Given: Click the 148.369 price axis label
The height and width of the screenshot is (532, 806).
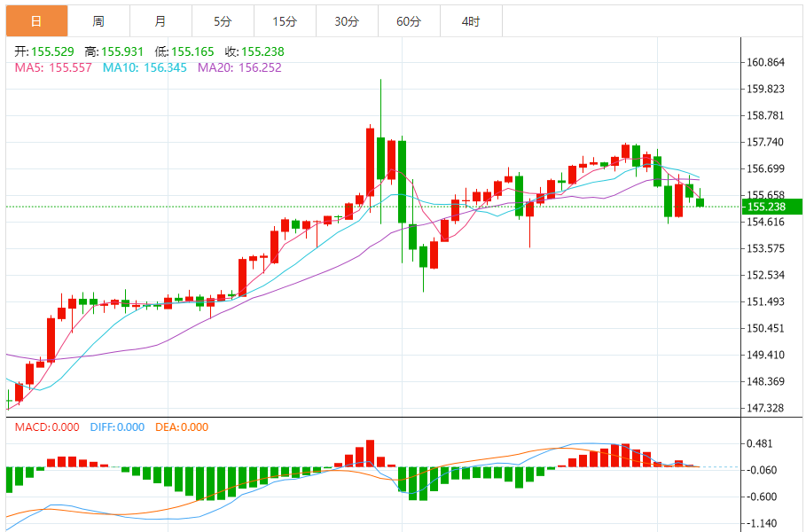Looking at the screenshot, I should point(765,381).
